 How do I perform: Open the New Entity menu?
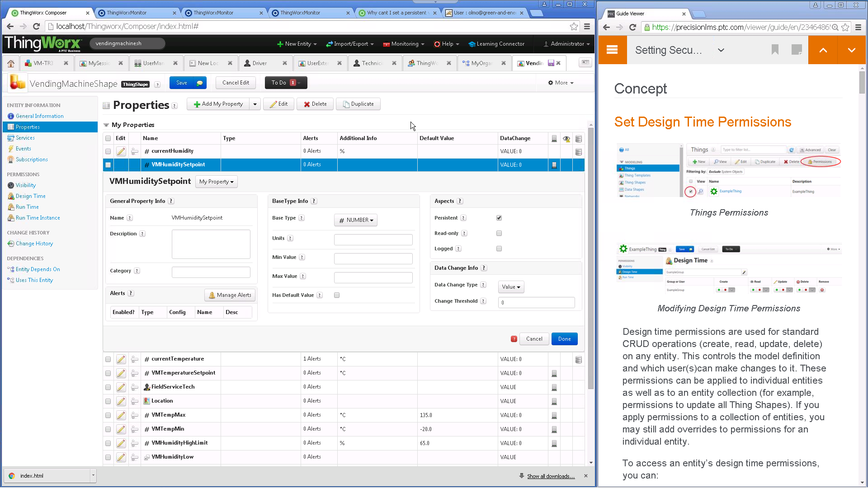(x=297, y=44)
